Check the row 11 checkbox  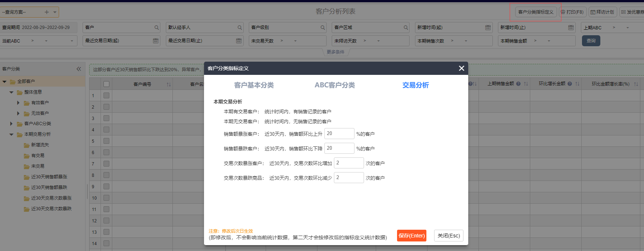pos(106,209)
